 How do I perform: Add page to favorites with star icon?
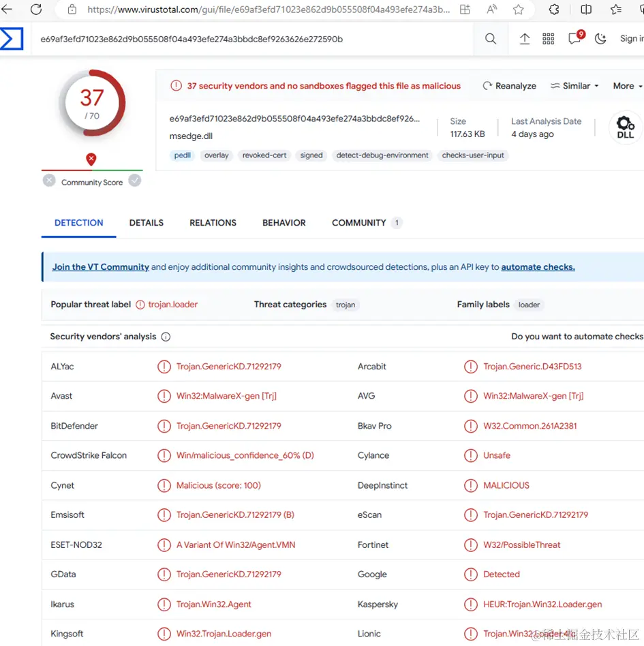coord(519,10)
